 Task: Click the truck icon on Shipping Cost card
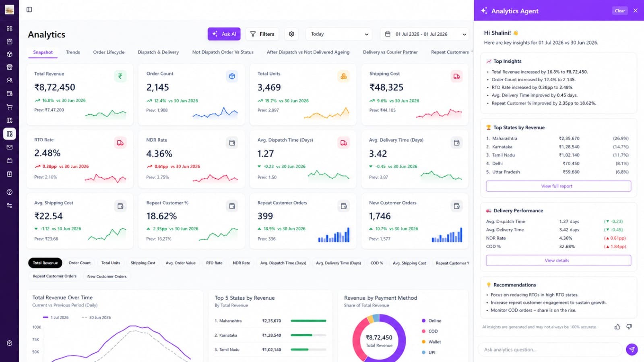click(x=456, y=76)
